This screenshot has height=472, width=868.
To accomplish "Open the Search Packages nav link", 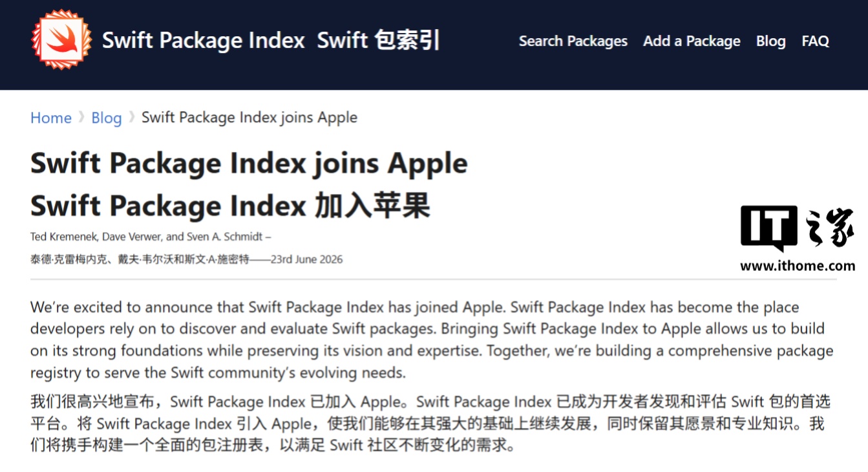I will pos(573,41).
